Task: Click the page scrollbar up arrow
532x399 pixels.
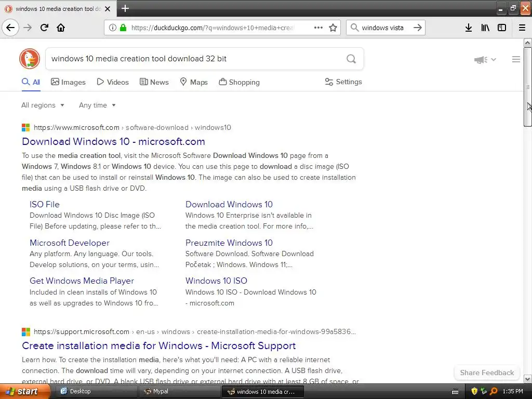Action: click(527, 43)
